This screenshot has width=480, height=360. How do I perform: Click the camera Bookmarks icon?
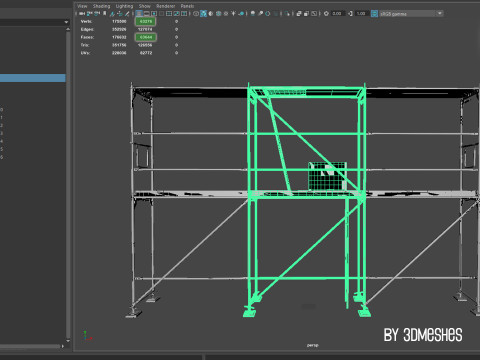pyautogui.click(x=104, y=14)
